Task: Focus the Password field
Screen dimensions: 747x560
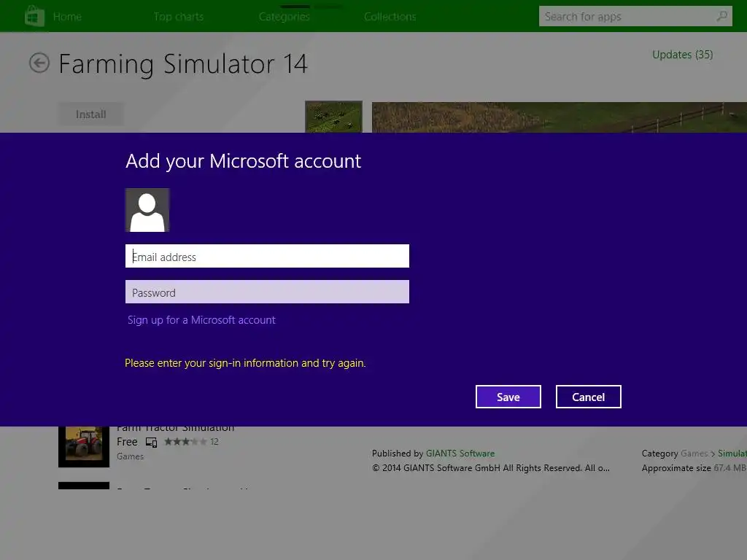Action: (x=267, y=292)
